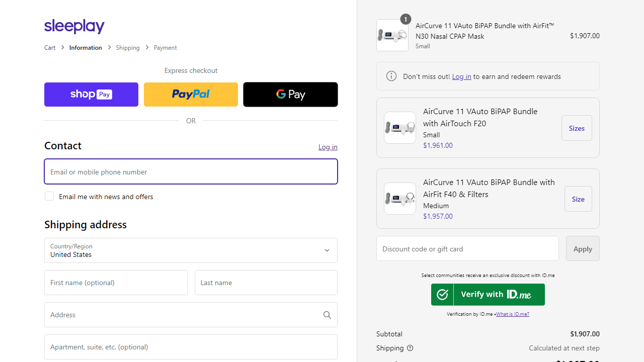Image resolution: width=644 pixels, height=362 pixels.
Task: Go back to Cart breadcrumb
Action: pyautogui.click(x=50, y=48)
